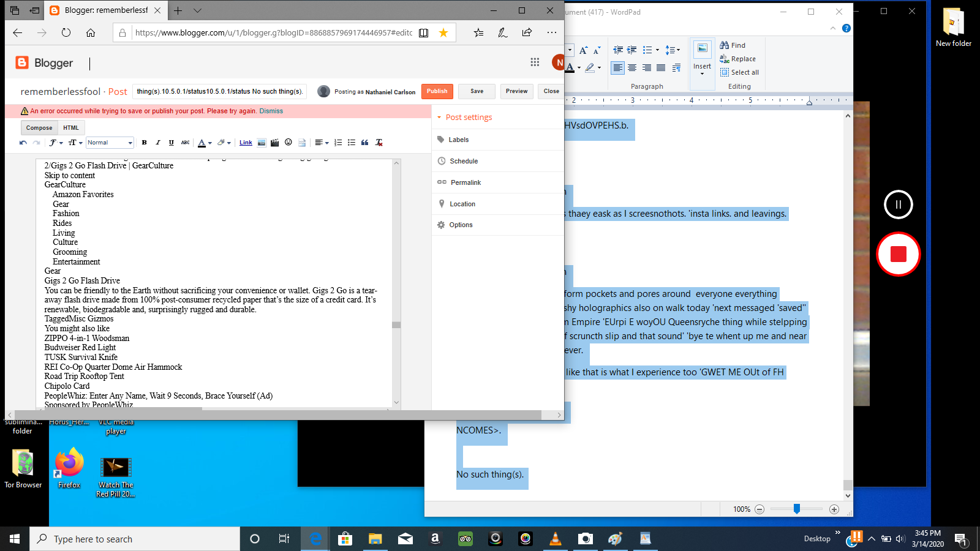The height and width of the screenshot is (551, 980).
Task: Close the Blogger post editor
Action: (551, 91)
